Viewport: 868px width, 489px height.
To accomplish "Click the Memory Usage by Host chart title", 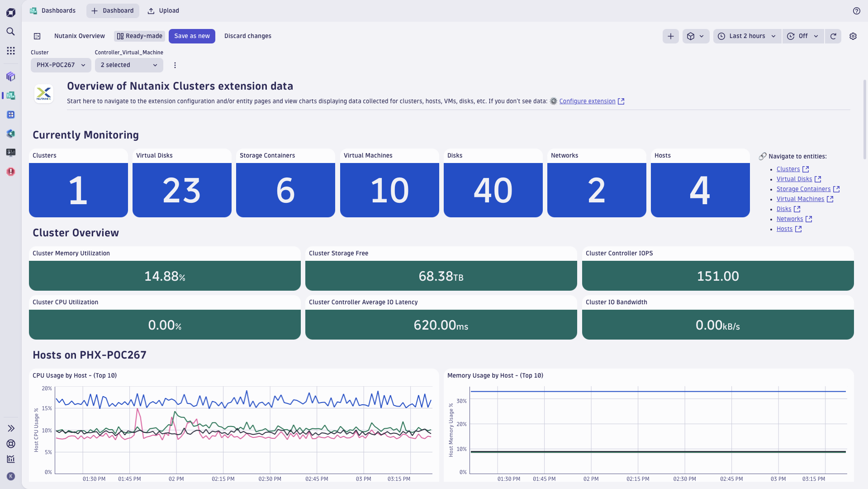I will pos(495,376).
